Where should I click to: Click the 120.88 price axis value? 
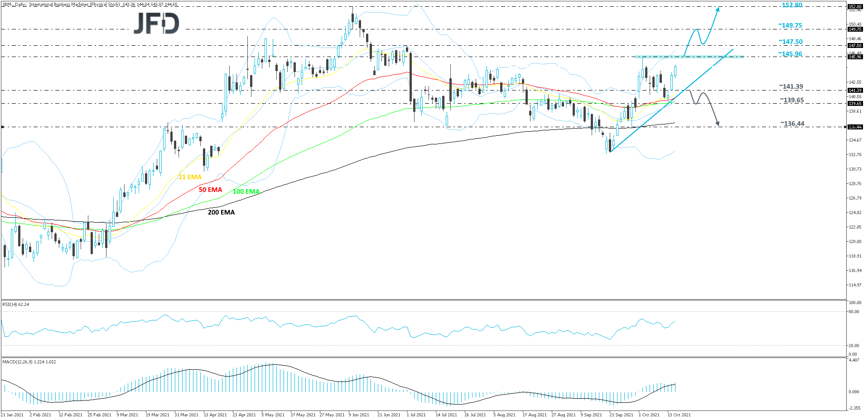(855, 242)
